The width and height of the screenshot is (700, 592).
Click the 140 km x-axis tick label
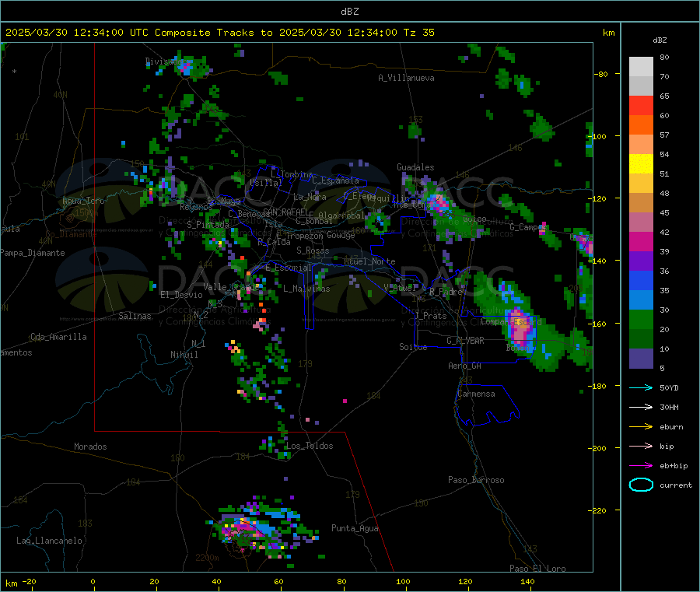point(527,581)
